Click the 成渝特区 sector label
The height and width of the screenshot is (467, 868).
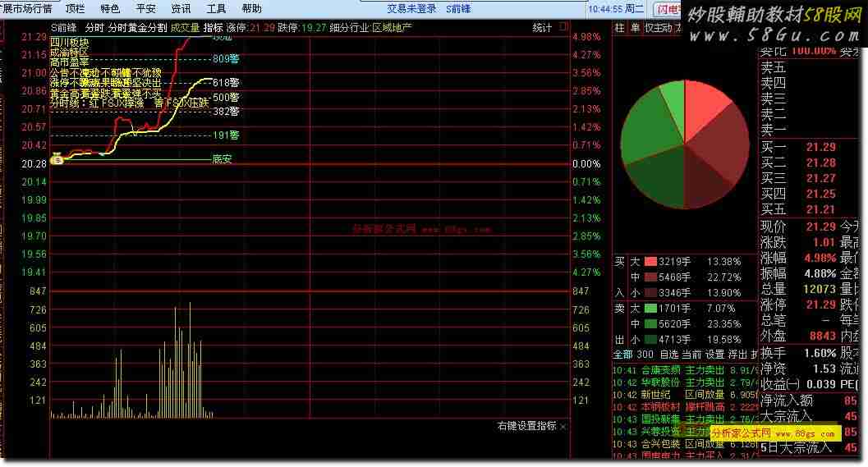69,53
